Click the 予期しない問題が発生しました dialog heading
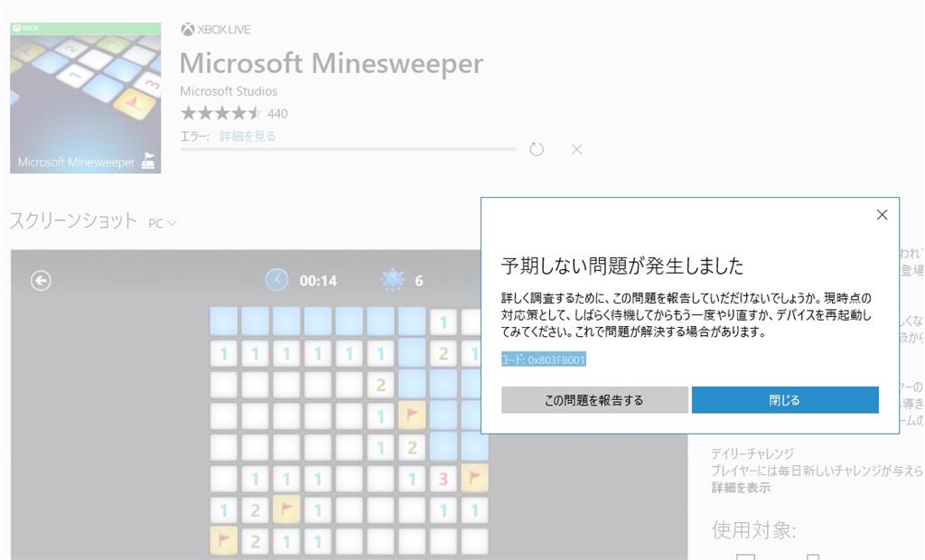This screenshot has height=560, width=925. [x=621, y=266]
